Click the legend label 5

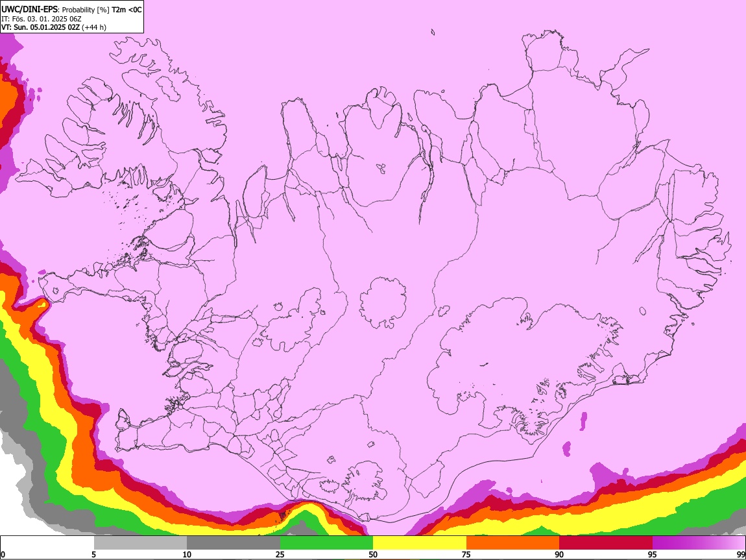pos(93,555)
